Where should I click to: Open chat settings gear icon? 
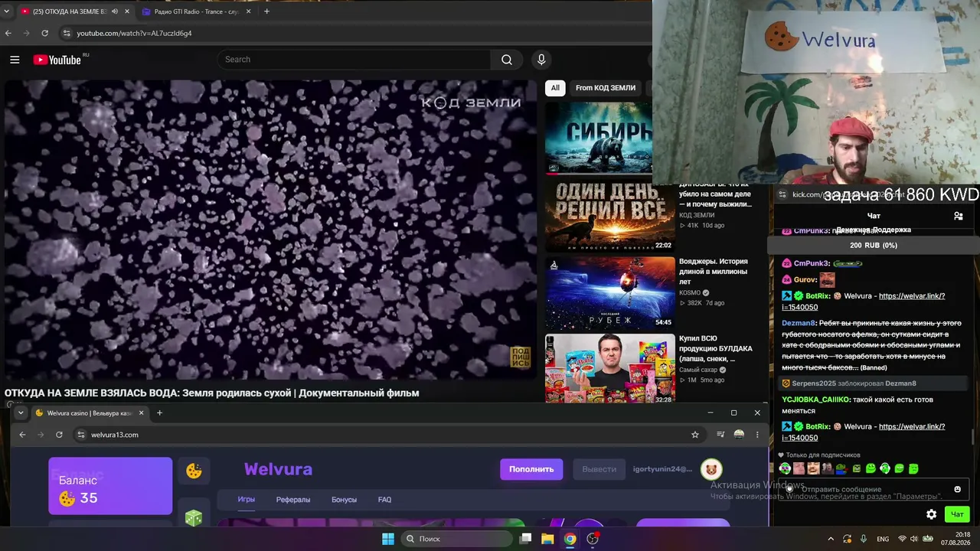coord(931,514)
